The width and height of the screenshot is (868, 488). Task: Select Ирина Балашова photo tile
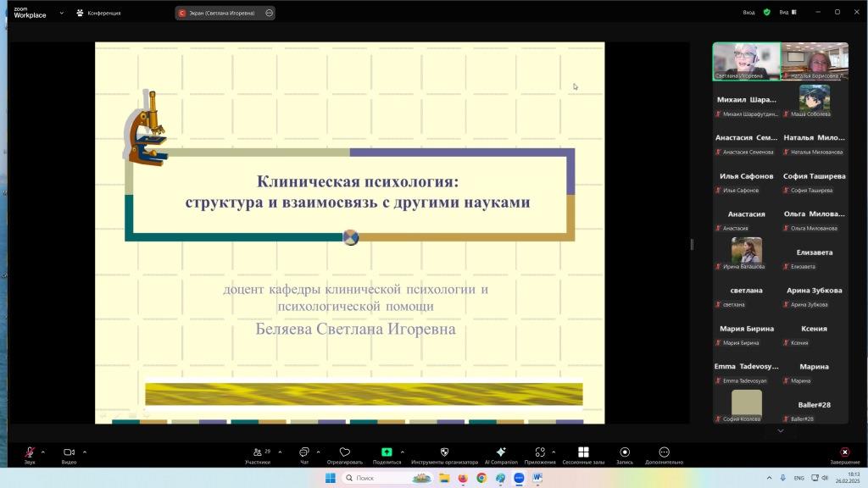(746, 254)
